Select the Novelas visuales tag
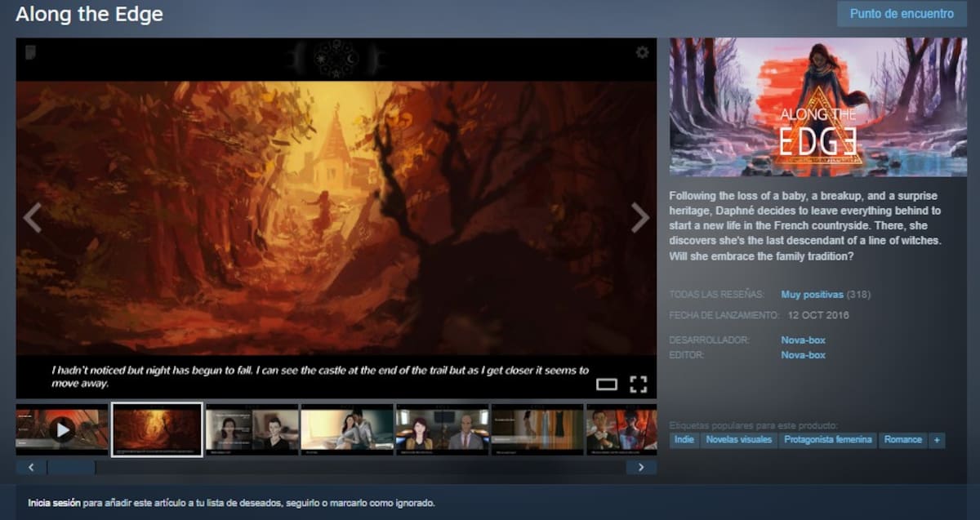The width and height of the screenshot is (980, 520). coord(738,440)
